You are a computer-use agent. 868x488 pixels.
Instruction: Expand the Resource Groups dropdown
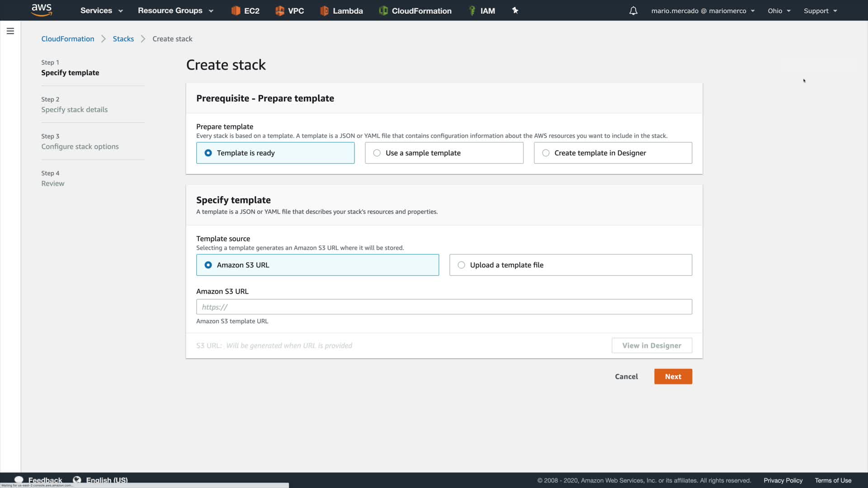coord(175,11)
